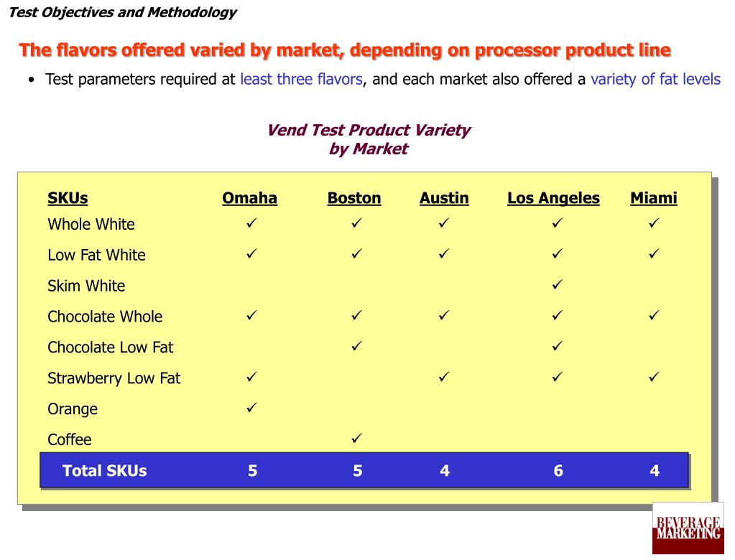Click the Miami Strawberry Low Fat checkmark
Screen dimensions: 735x560
(654, 376)
